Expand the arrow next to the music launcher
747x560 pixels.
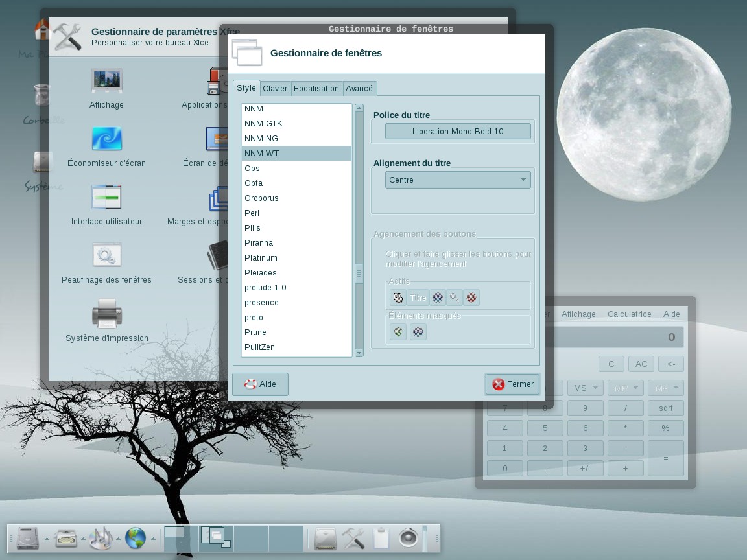(x=118, y=539)
